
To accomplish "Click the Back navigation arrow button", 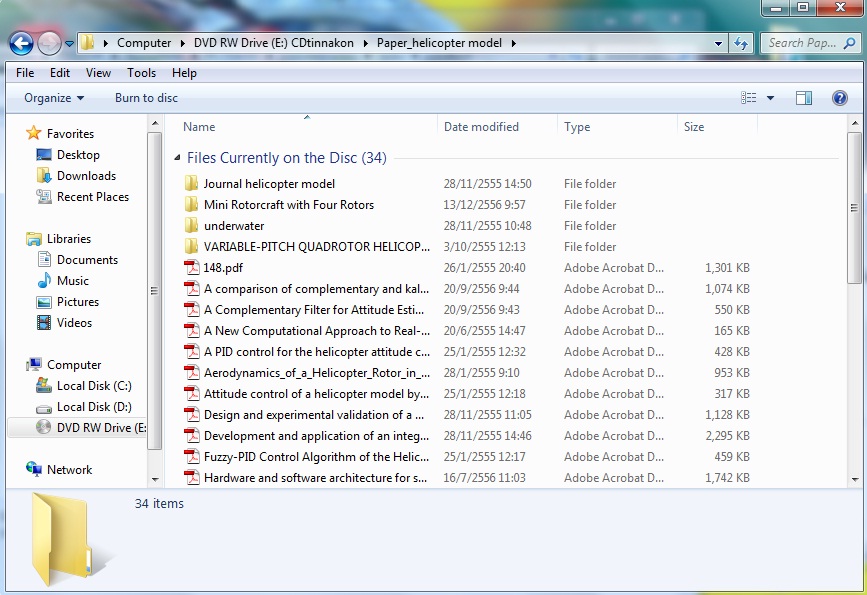I will tap(21, 43).
